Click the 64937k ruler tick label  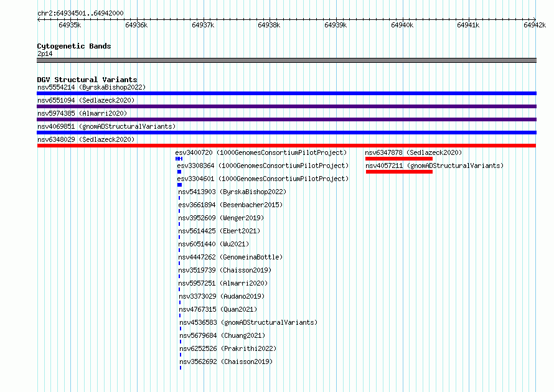(x=203, y=25)
